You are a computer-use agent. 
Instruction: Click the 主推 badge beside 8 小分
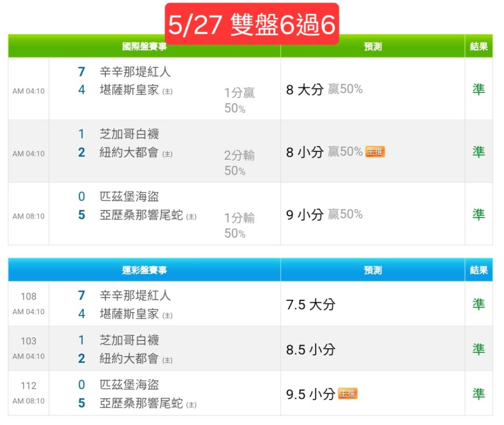375,151
